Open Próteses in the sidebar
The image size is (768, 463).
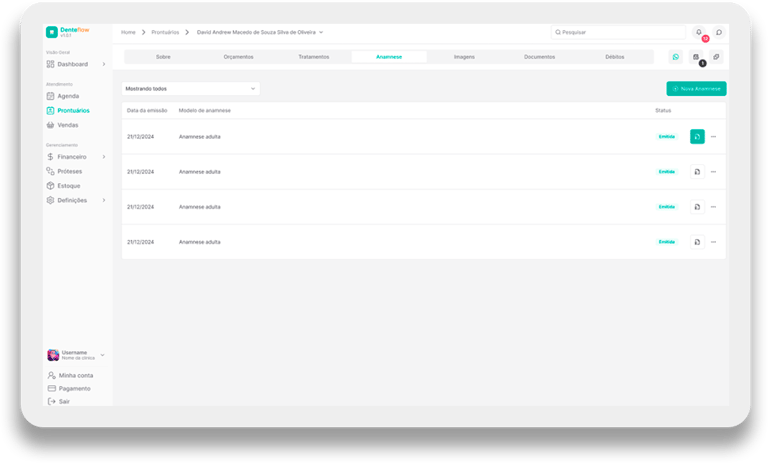70,171
